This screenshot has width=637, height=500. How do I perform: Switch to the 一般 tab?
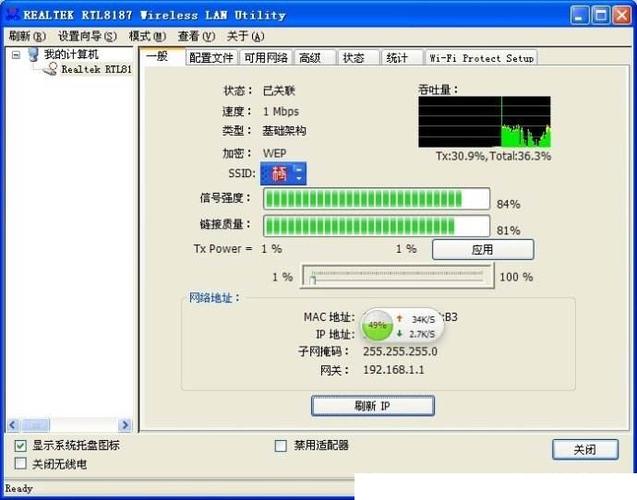[162, 56]
